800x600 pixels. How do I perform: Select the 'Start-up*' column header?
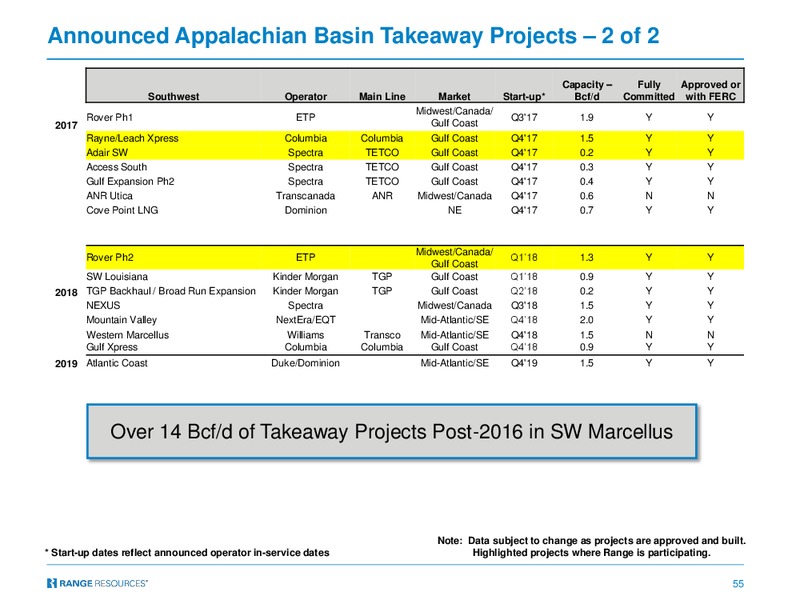click(x=524, y=96)
